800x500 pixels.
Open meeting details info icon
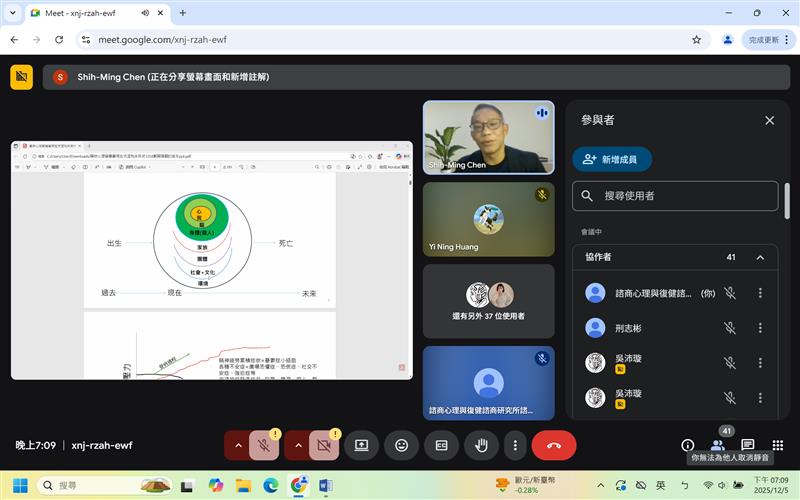coord(688,445)
